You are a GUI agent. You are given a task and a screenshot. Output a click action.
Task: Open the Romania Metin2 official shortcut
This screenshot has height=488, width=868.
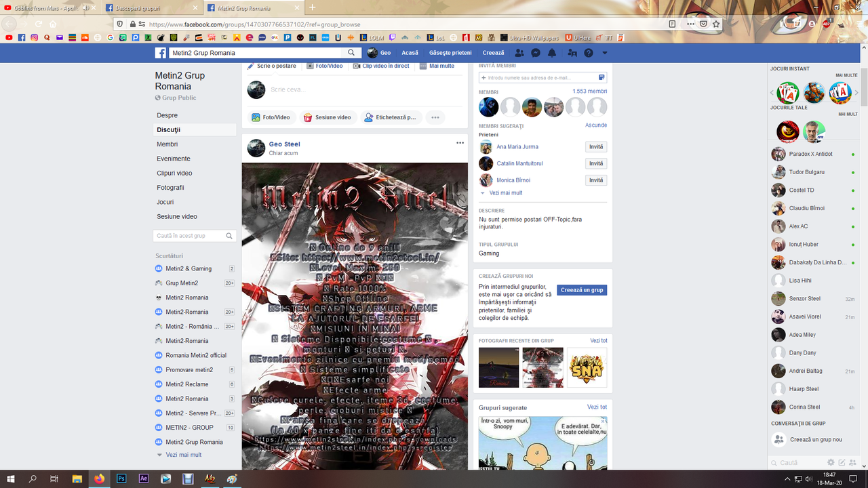click(x=195, y=355)
